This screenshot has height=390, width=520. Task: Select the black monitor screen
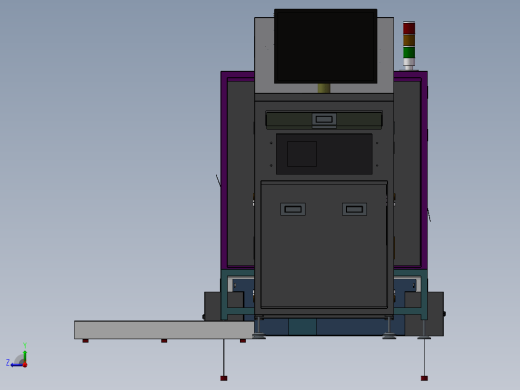point(325,46)
